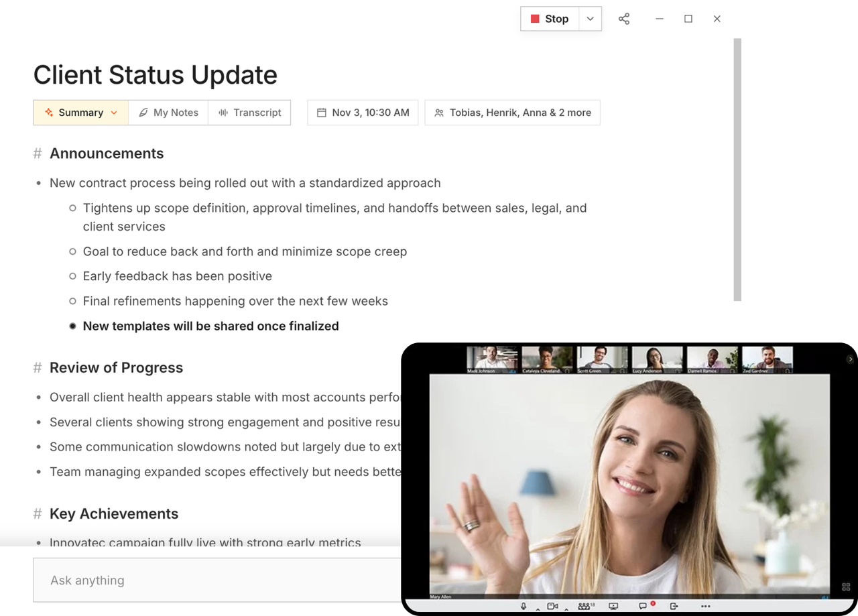This screenshot has width=858, height=616.
Task: Stop the meeting recording
Action: (550, 19)
